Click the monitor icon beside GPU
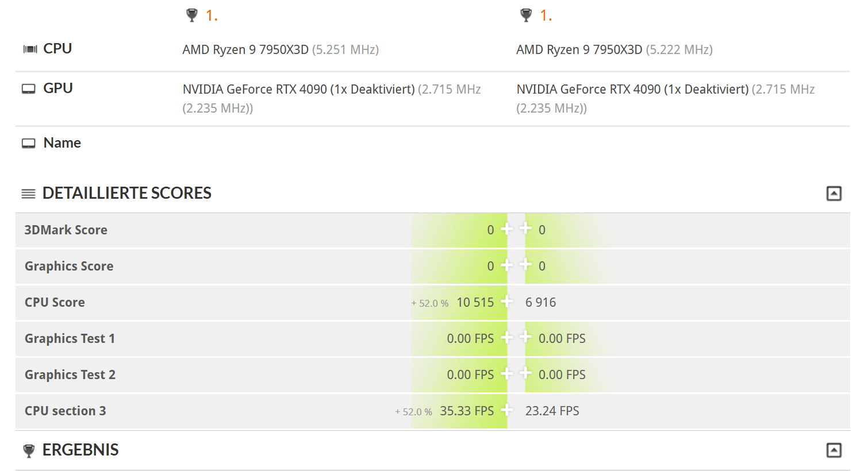Image resolution: width=868 pixels, height=471 pixels. [29, 89]
